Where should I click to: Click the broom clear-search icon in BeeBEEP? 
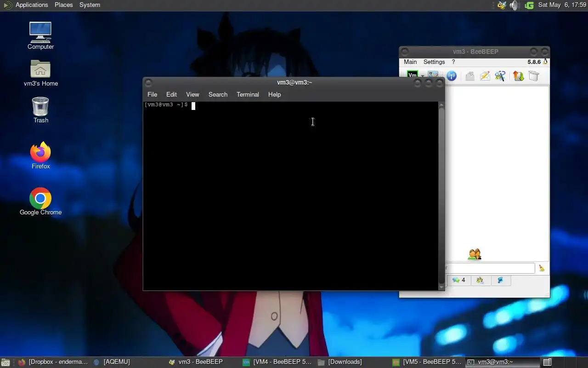(x=542, y=268)
